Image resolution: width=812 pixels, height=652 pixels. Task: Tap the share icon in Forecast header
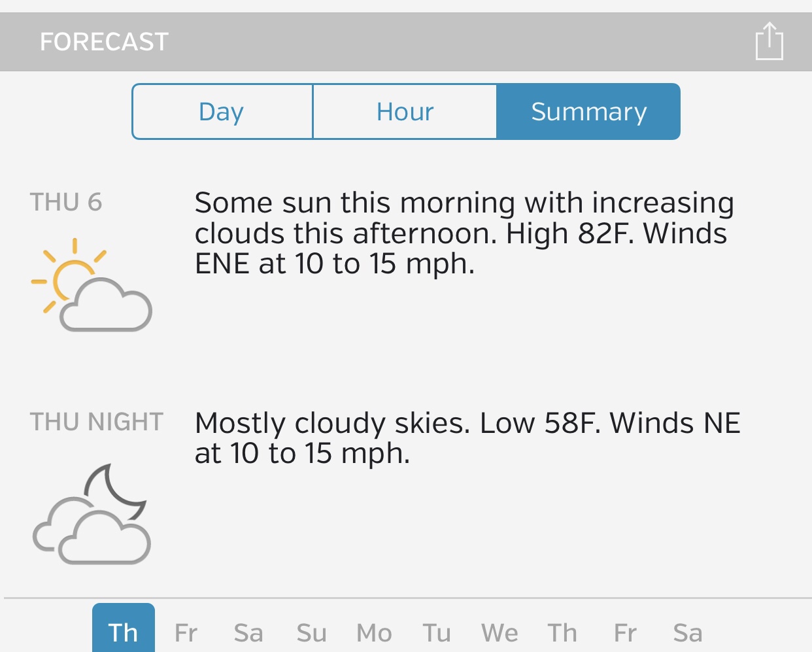(769, 42)
